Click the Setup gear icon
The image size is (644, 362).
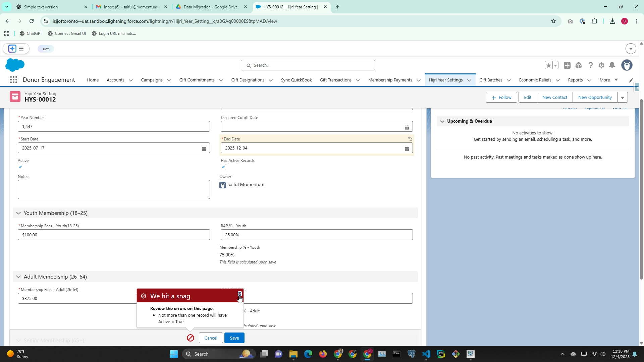[601, 65]
